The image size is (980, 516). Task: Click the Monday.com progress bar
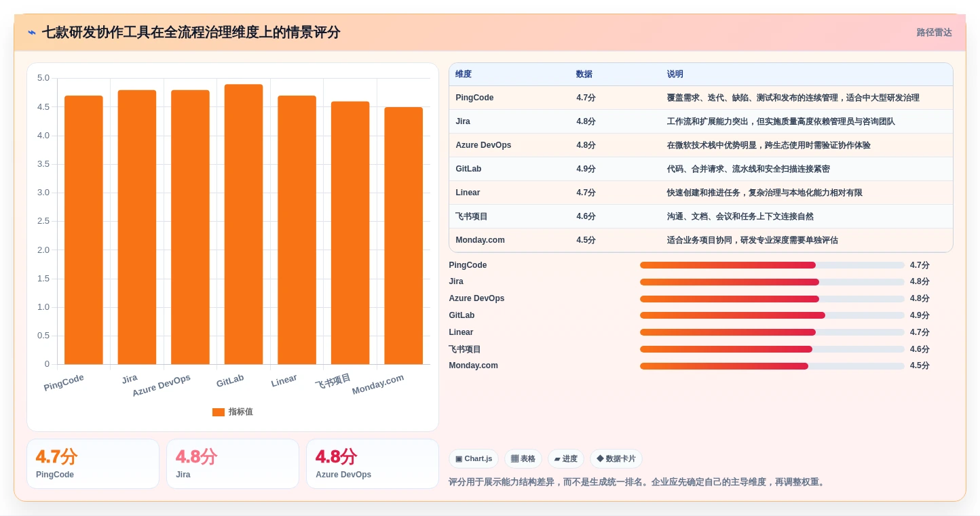point(772,366)
